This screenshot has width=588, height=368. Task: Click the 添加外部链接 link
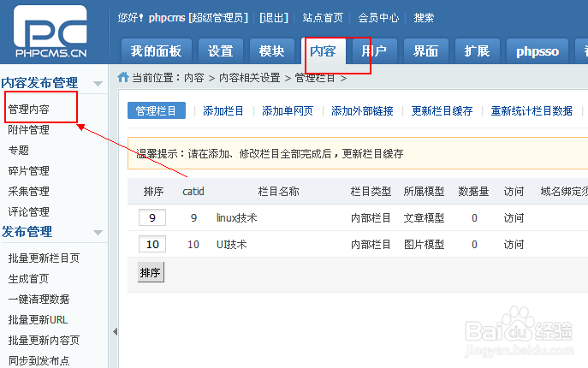point(362,110)
